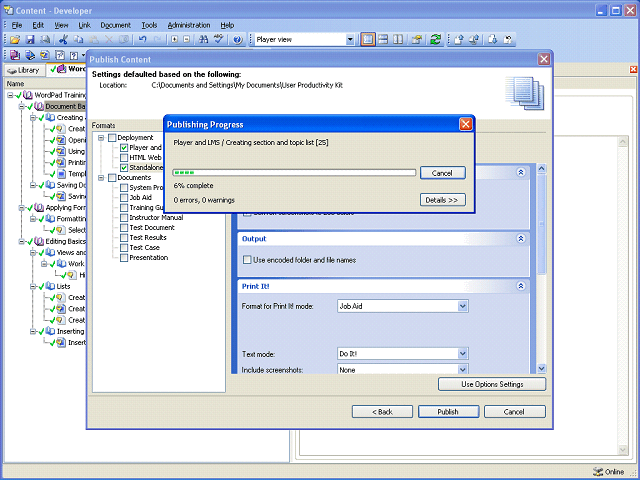Screen dimensions: 640x480
Task: Click the Cut scissors toolbar icon
Action: click(63, 40)
